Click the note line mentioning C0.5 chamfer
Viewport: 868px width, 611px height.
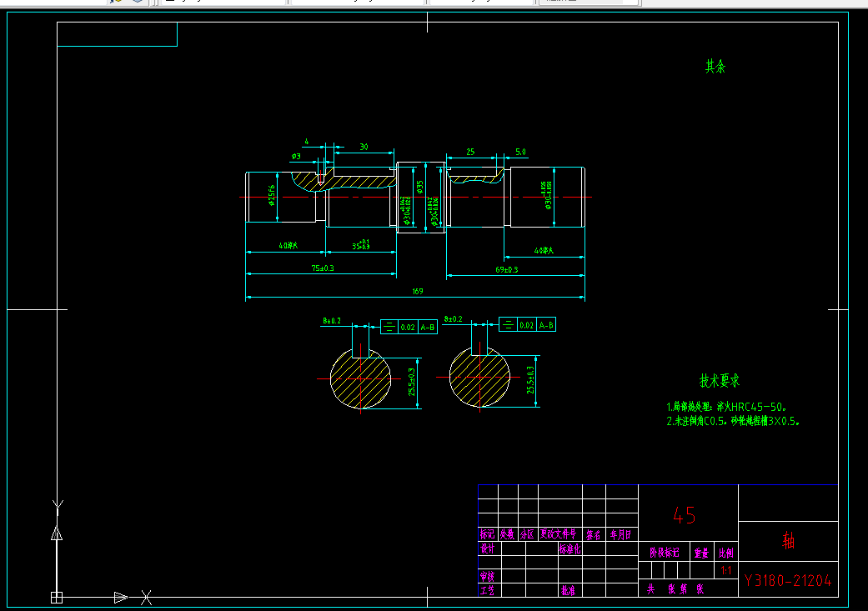coord(733,421)
